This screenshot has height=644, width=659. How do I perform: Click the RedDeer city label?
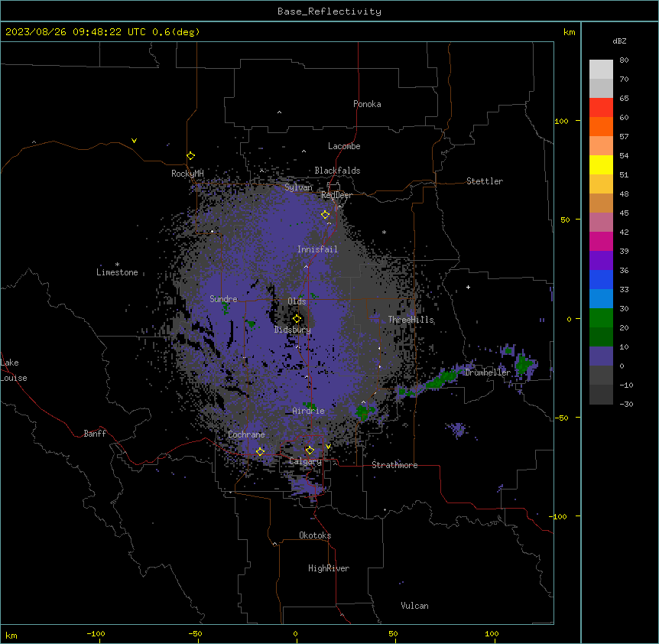[336, 195]
